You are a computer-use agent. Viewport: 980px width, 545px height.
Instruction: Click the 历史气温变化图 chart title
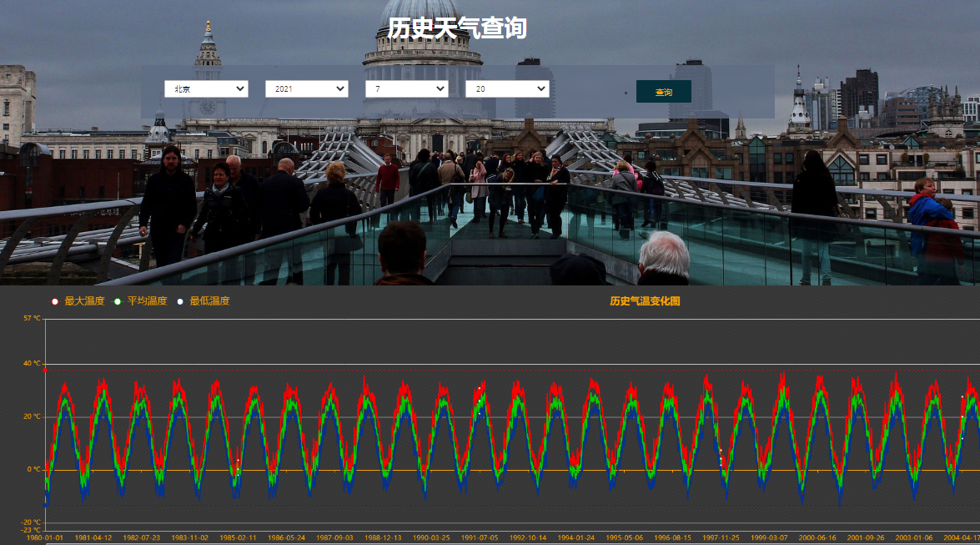tap(645, 301)
